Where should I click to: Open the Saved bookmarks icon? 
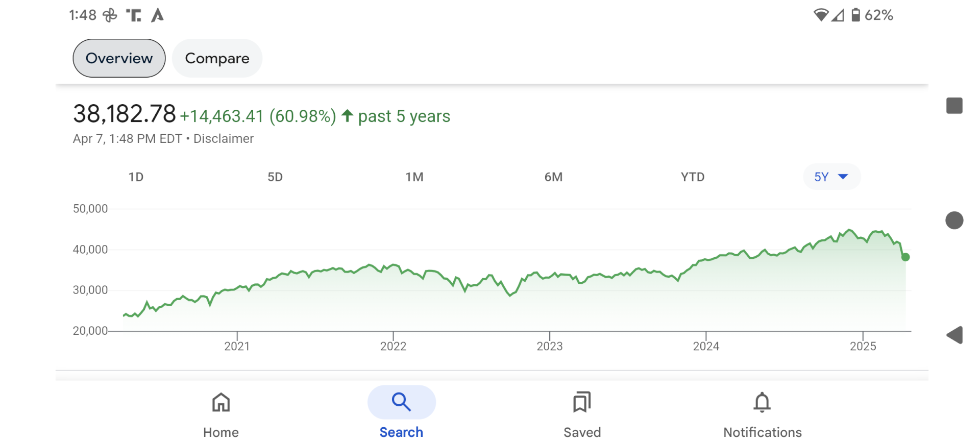pos(582,402)
